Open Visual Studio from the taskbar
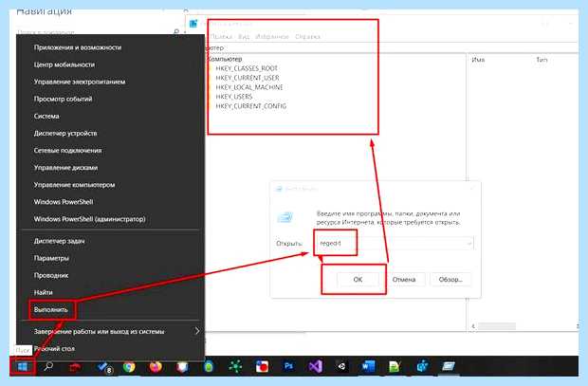Viewport: 588px width, 386px height. (316, 366)
